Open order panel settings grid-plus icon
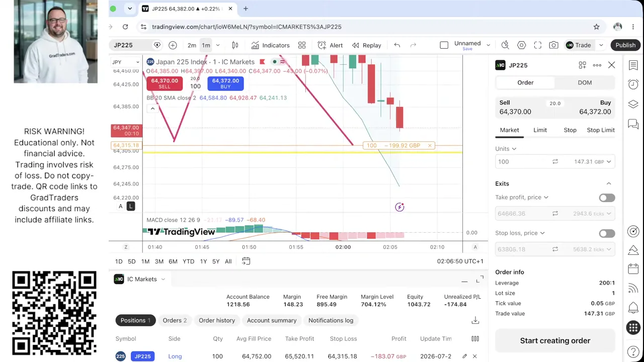644x362 pixels. tap(582, 65)
